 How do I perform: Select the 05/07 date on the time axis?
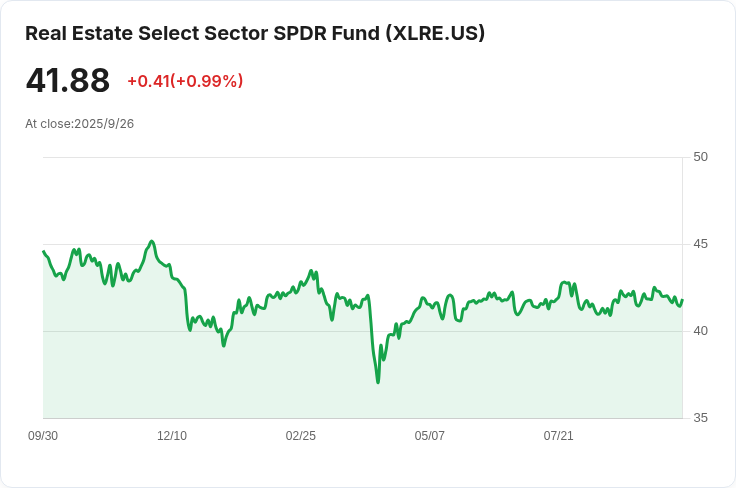click(x=430, y=436)
